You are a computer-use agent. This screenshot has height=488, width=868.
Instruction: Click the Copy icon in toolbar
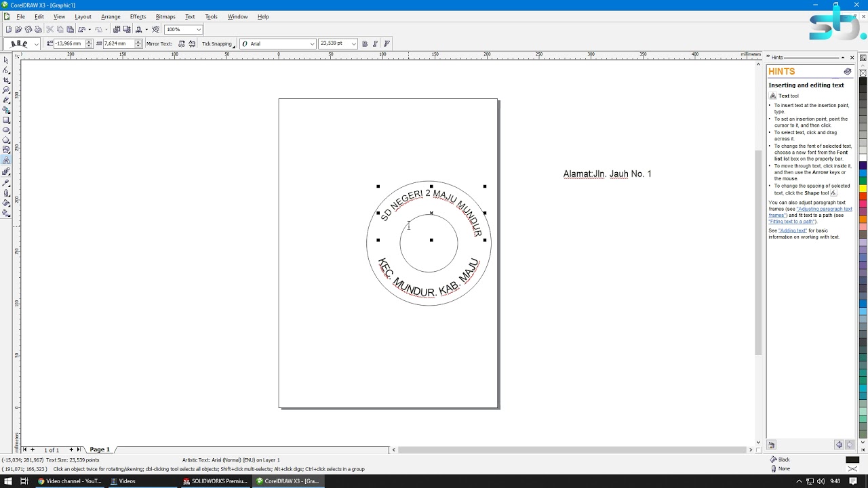click(x=60, y=29)
